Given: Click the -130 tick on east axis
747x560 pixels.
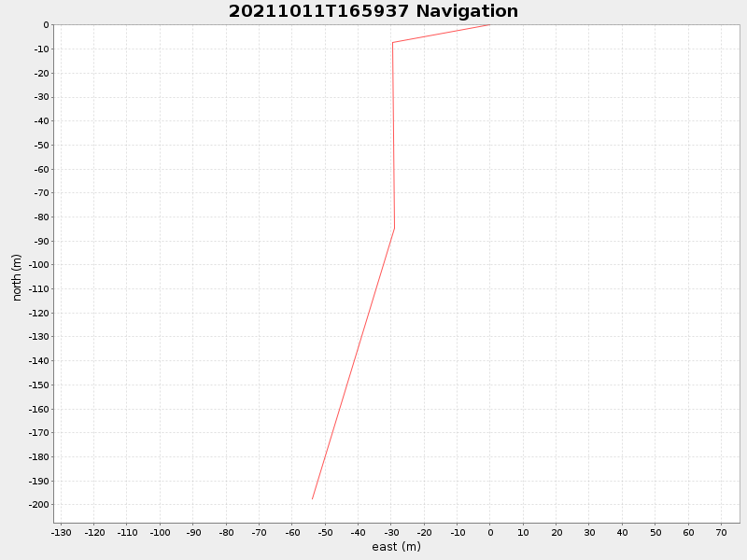Looking at the screenshot, I should pyautogui.click(x=61, y=533).
